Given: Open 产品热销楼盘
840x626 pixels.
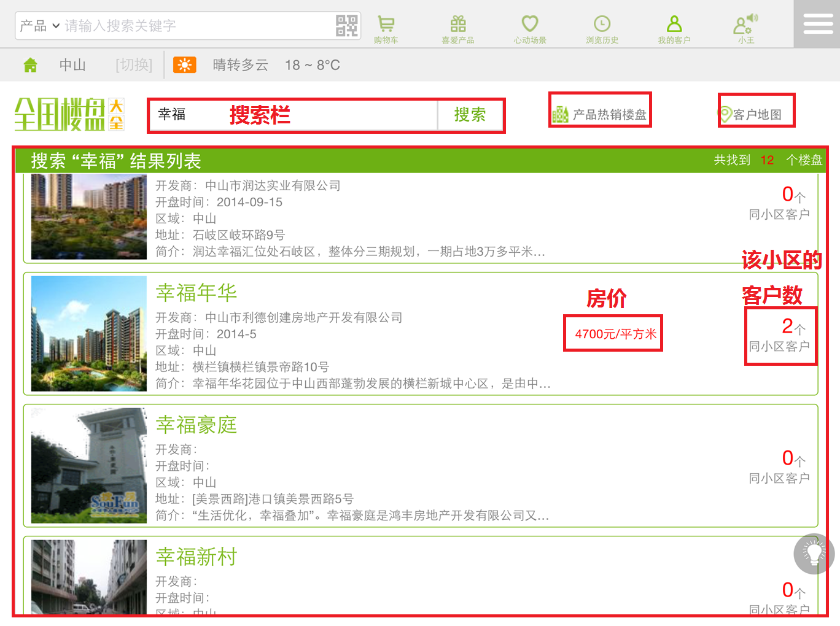Looking at the screenshot, I should pos(599,114).
